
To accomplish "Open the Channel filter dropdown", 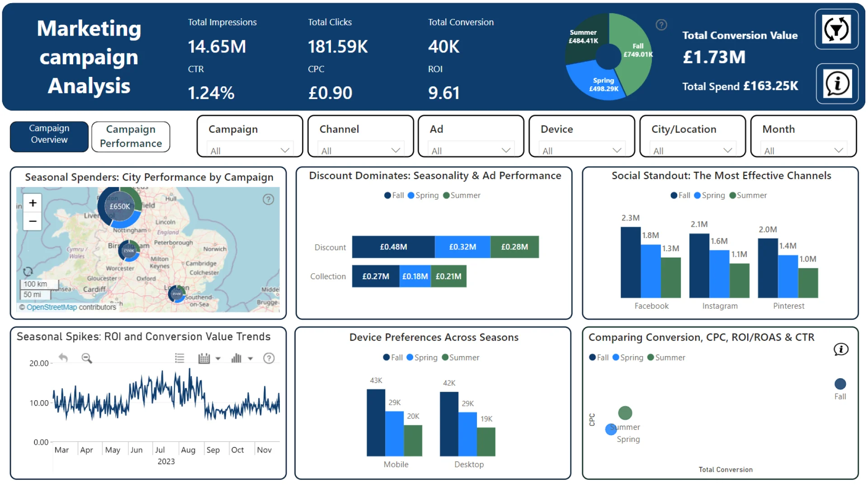I will pos(361,150).
